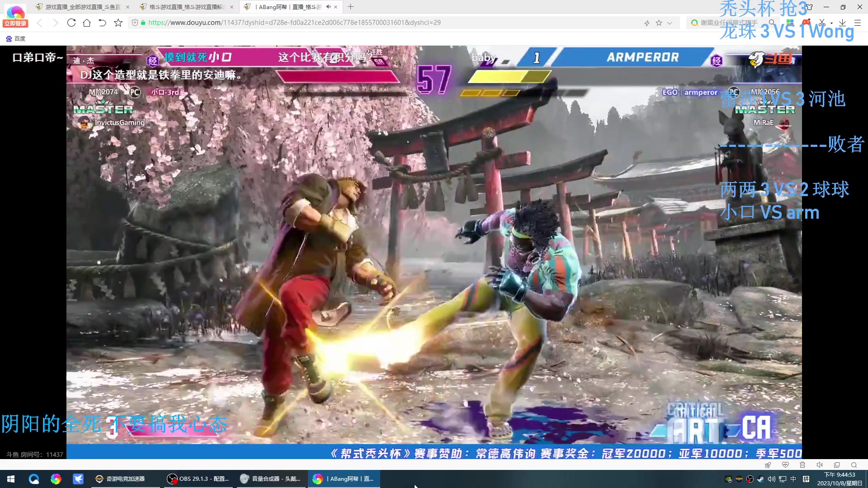Click the browser back arrow
Image resolution: width=868 pixels, height=488 pixels.
(x=40, y=23)
